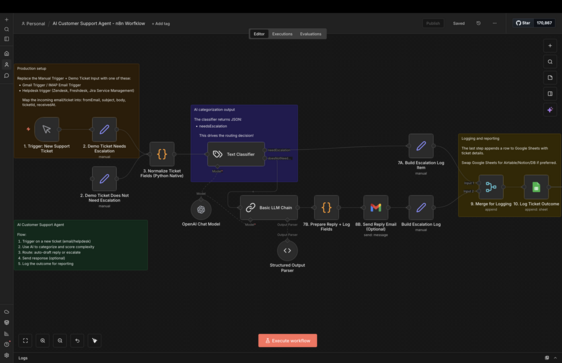Select the 7B Prepare Reply + Log Fields node
The image size is (562, 363).
[x=326, y=207]
